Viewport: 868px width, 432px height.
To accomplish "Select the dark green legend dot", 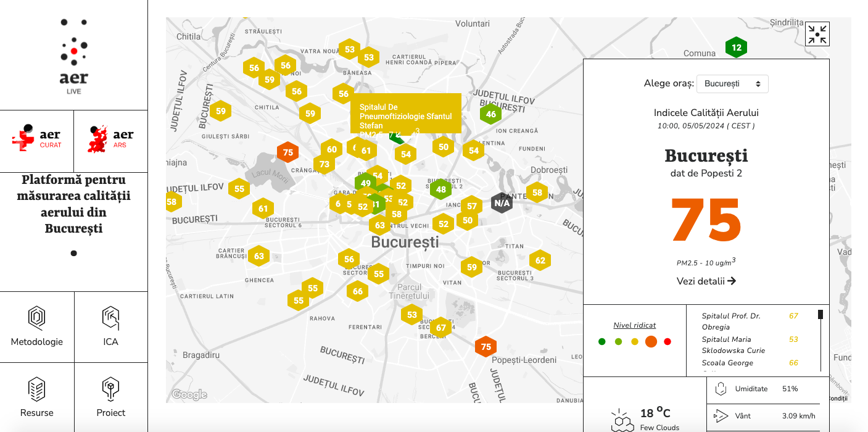I will coord(602,342).
